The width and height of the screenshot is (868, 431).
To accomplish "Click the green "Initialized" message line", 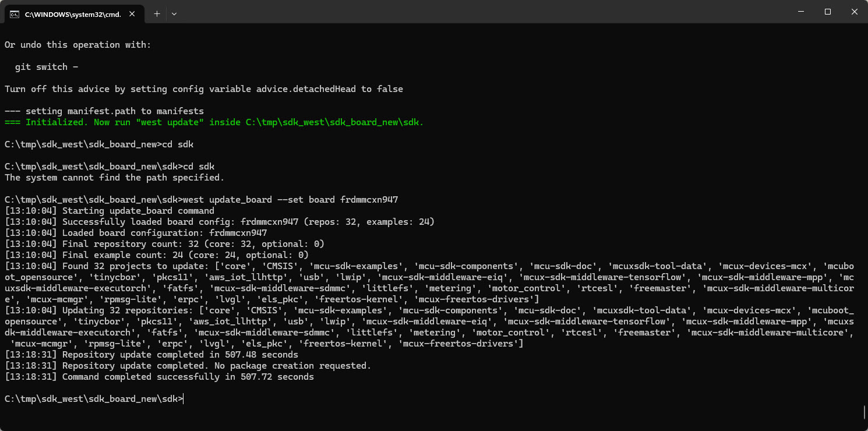I will 214,122.
